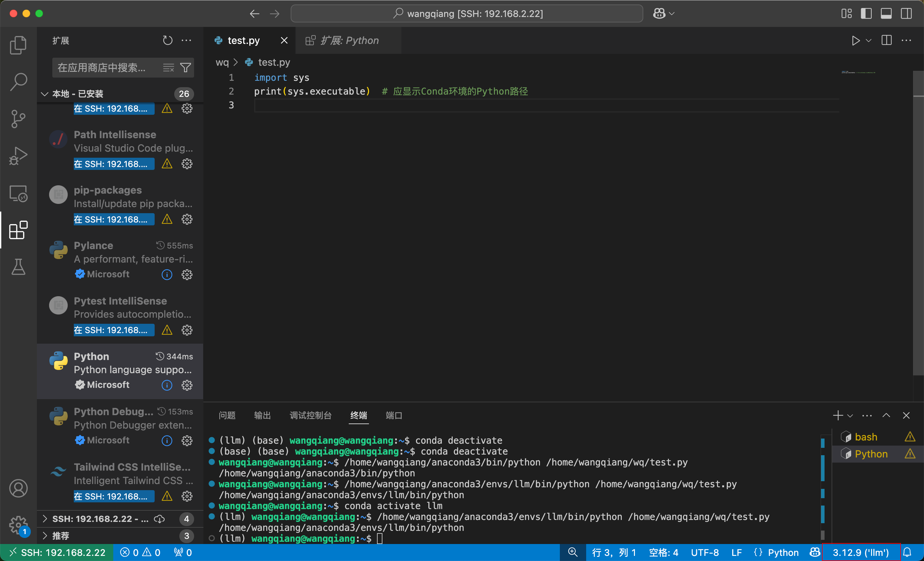The height and width of the screenshot is (561, 924).
Task: Open the Explorer view in activity bar
Action: tap(18, 45)
